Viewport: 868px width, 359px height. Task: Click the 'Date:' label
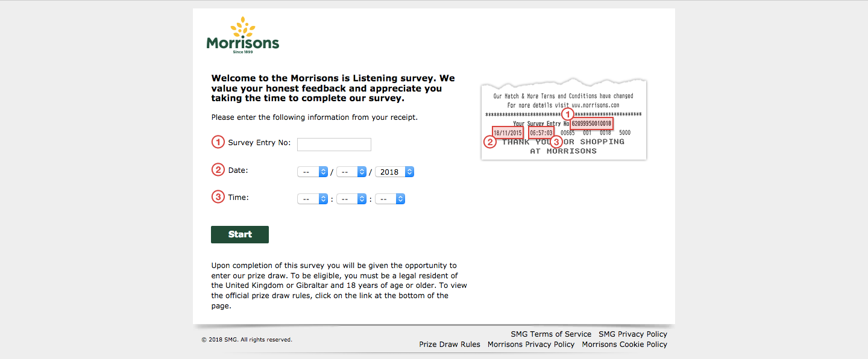tap(238, 170)
